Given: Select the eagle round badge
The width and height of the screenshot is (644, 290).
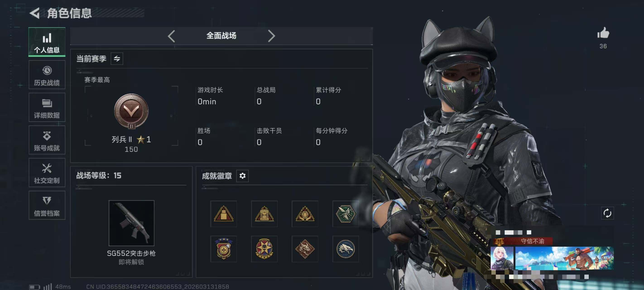Looking at the screenshot, I should click(346, 249).
